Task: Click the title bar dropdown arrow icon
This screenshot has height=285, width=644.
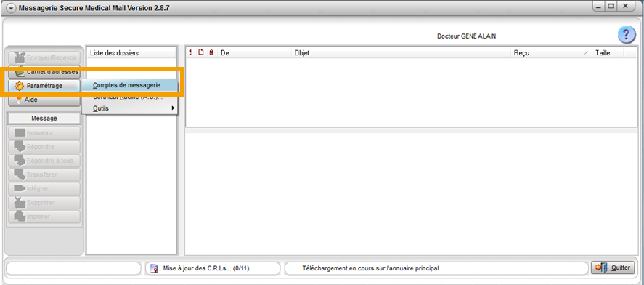Action: coord(12,8)
